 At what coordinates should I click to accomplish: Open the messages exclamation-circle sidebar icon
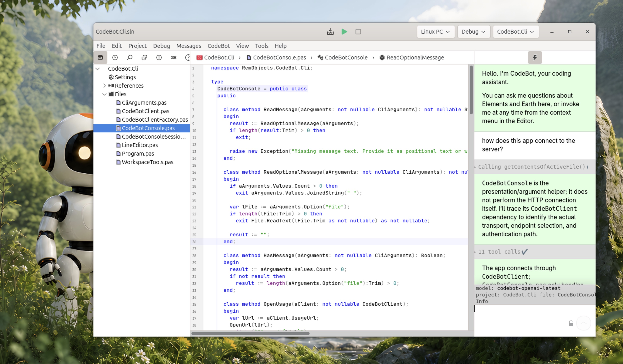pyautogui.click(x=159, y=58)
